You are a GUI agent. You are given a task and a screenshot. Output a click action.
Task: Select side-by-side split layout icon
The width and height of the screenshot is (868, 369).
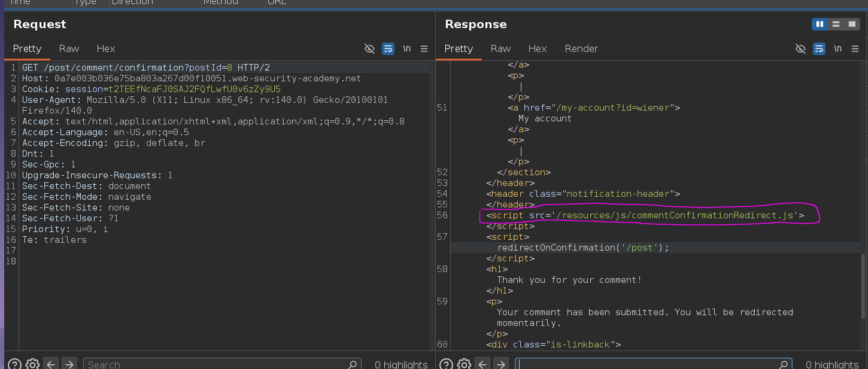[820, 24]
